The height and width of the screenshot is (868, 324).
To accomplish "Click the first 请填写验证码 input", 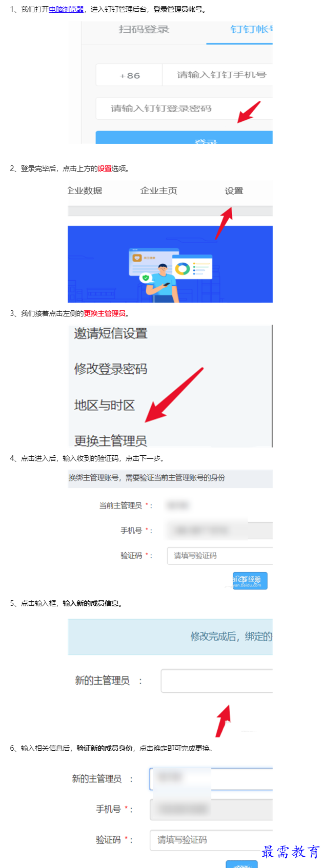I will [x=220, y=556].
